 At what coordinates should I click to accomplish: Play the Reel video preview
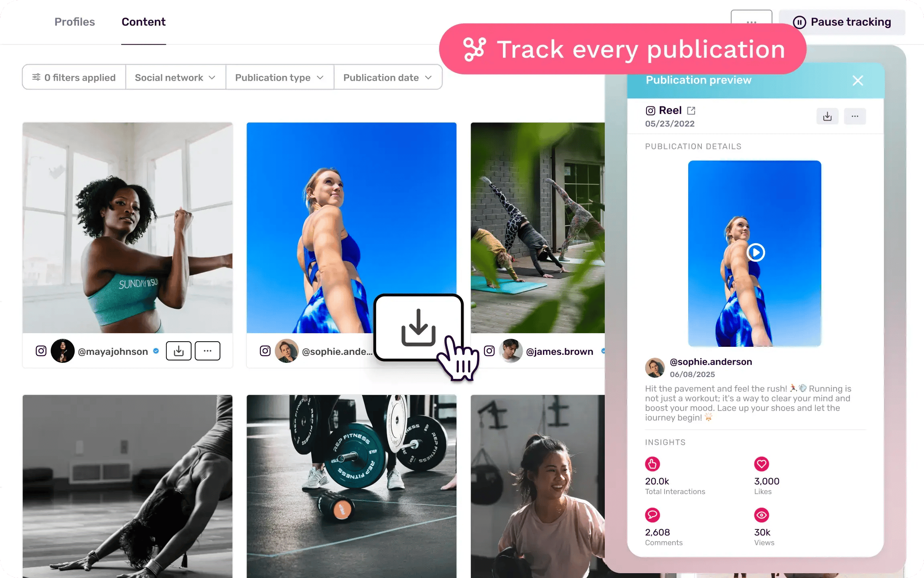click(x=756, y=252)
